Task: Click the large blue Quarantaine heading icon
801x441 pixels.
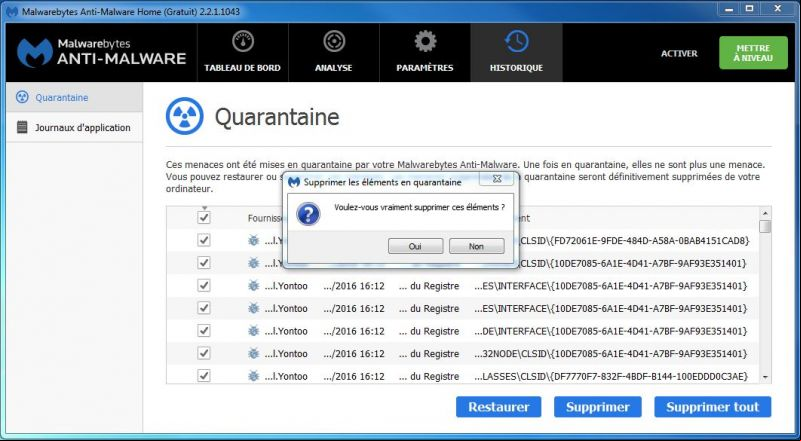Action: point(184,116)
